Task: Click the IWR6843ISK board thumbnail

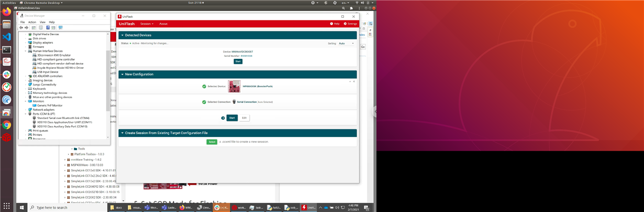Action: [x=234, y=86]
